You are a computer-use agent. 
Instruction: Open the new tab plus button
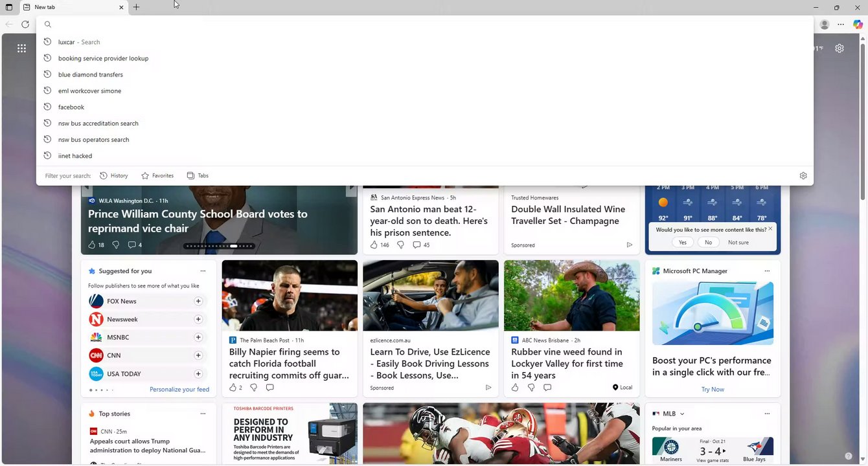[136, 7]
